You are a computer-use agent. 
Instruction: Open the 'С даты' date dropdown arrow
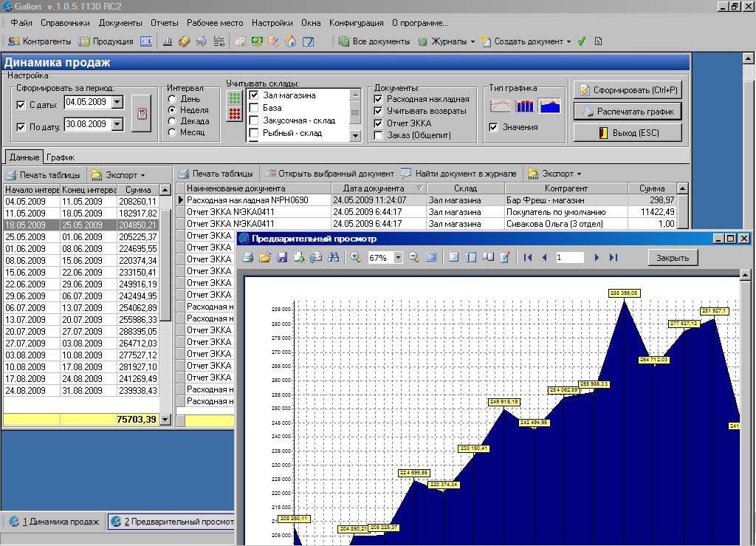(x=117, y=102)
